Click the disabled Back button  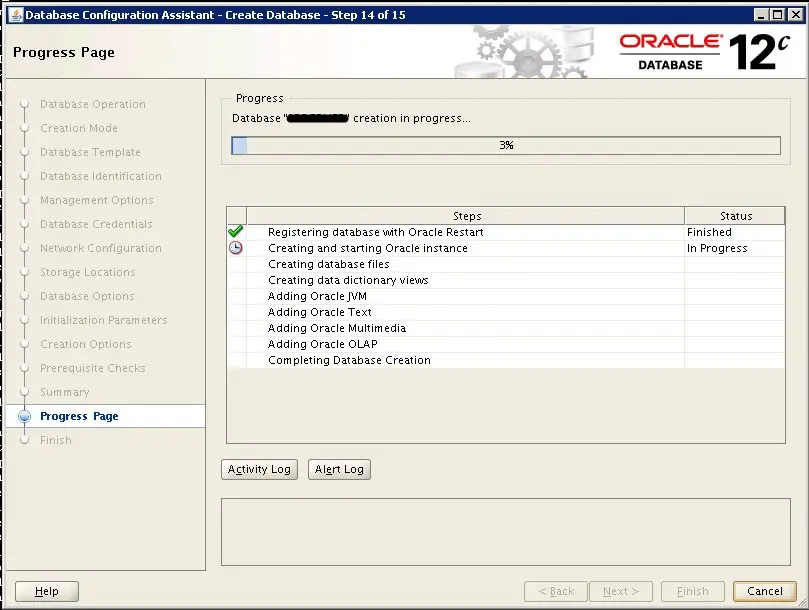tap(556, 591)
